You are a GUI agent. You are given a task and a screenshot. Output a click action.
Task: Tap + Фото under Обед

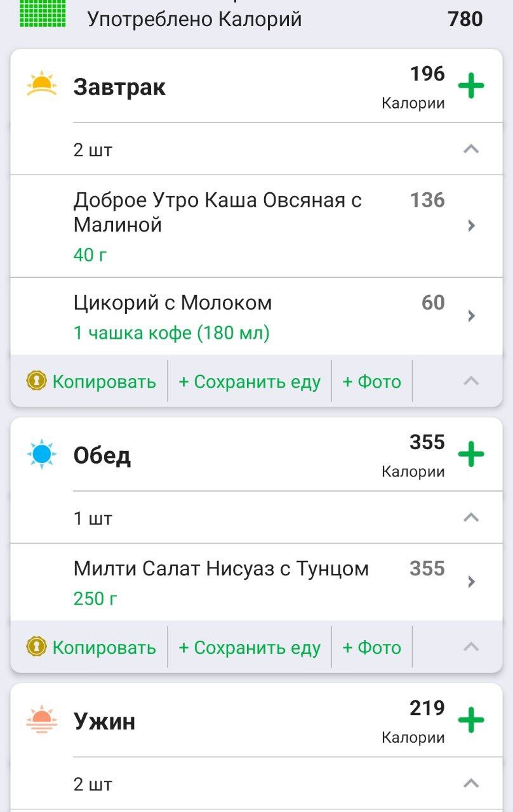[x=372, y=647]
